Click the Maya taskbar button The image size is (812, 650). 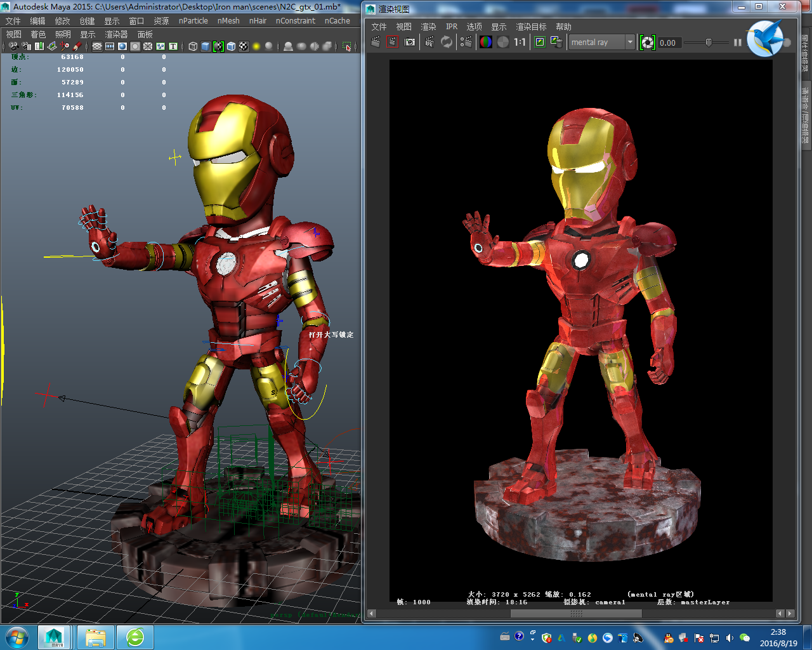pyautogui.click(x=54, y=637)
